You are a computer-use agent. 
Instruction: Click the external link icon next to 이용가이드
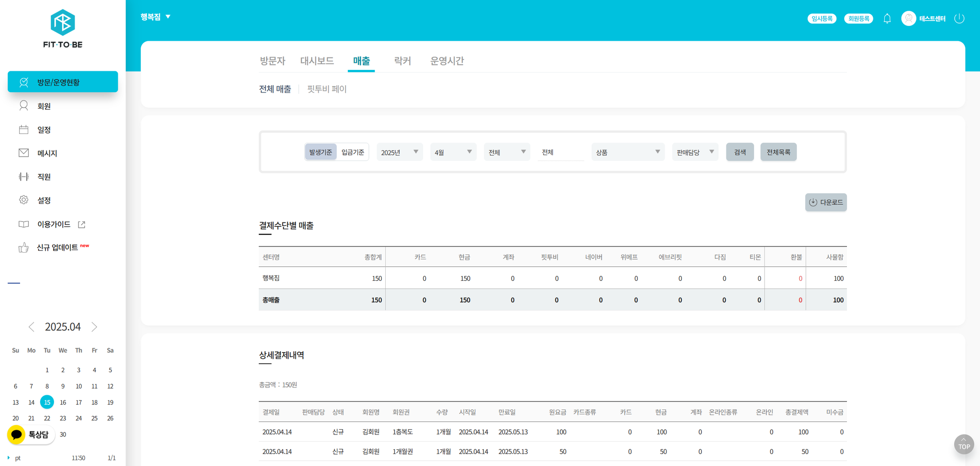point(82,224)
